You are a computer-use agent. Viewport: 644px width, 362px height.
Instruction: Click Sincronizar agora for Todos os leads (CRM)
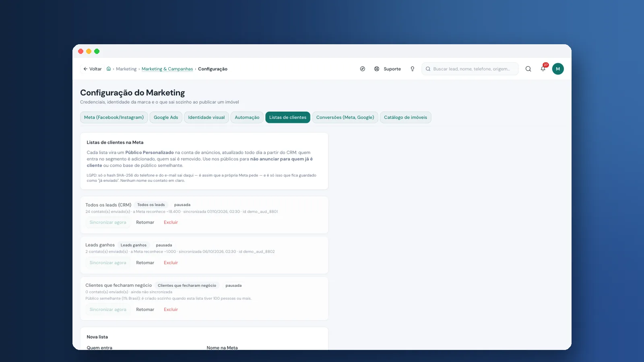coord(108,222)
